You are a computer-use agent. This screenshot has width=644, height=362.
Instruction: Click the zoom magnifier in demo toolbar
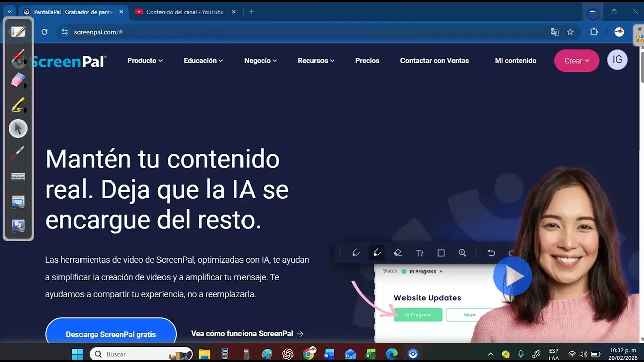[462, 253]
